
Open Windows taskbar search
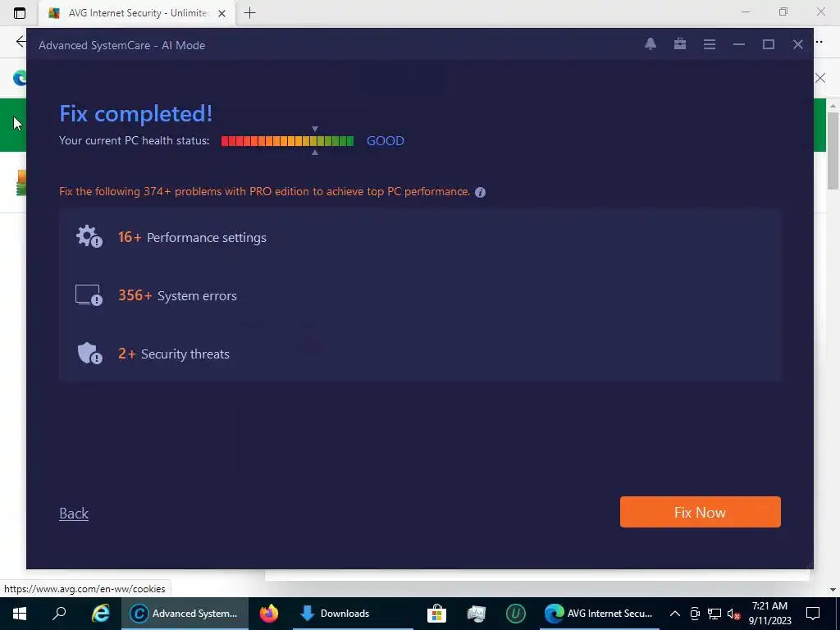pos(59,614)
